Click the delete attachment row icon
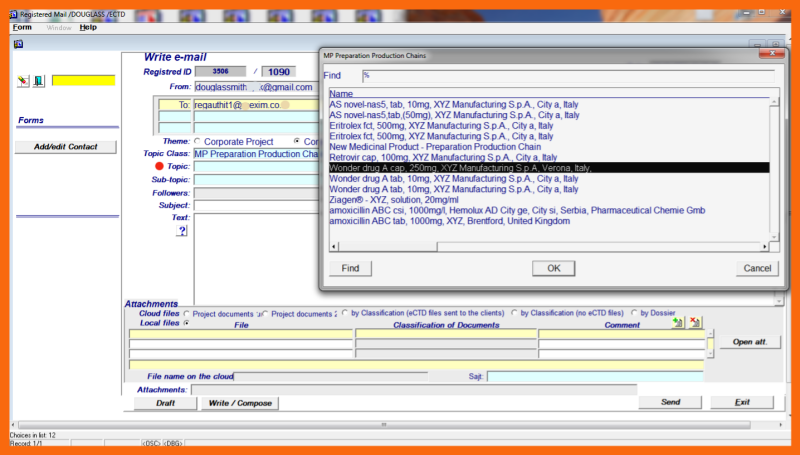This screenshot has height=455, width=800. [695, 323]
